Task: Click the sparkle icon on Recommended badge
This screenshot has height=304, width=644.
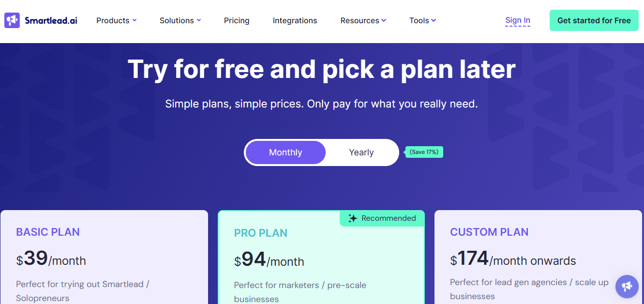Action: tap(352, 218)
